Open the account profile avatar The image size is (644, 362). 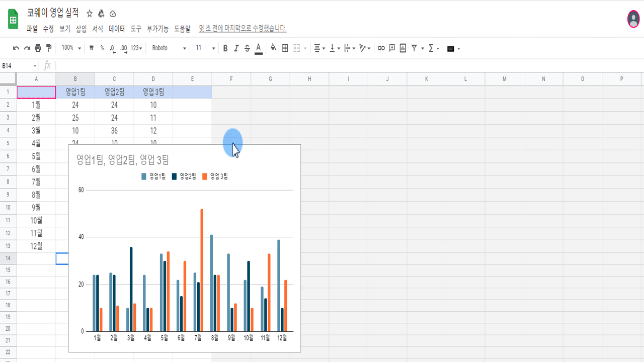point(633,19)
